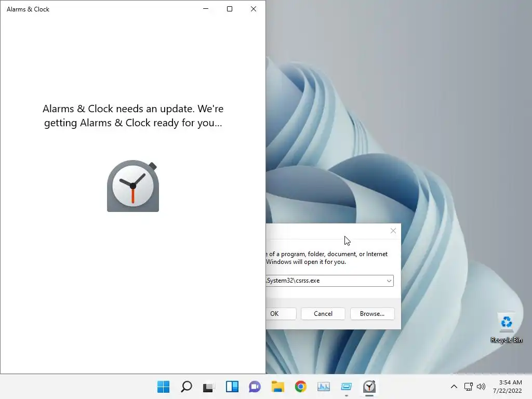532x399 pixels.
Task: Open the performance monitor taskbar app
Action: (x=323, y=387)
